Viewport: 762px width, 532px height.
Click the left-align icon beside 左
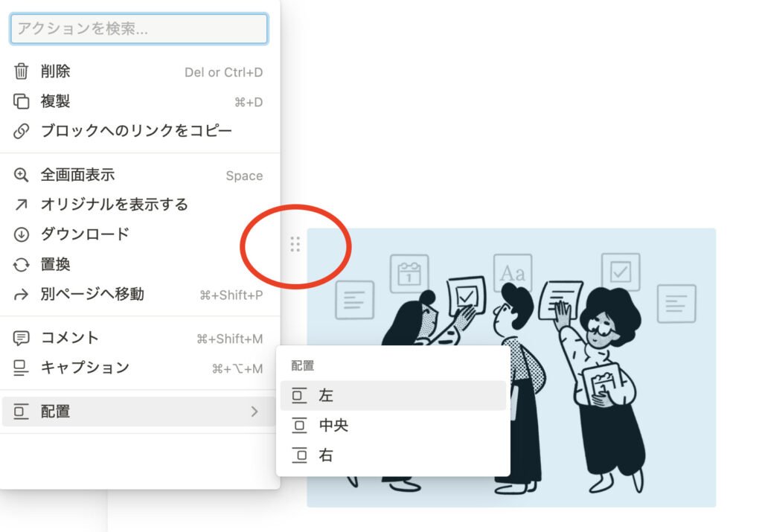coord(299,396)
